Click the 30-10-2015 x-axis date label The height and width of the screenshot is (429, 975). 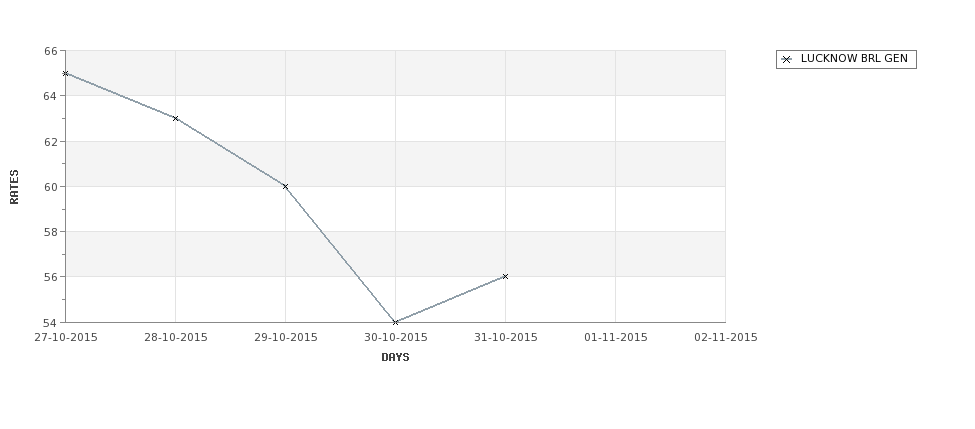click(396, 338)
